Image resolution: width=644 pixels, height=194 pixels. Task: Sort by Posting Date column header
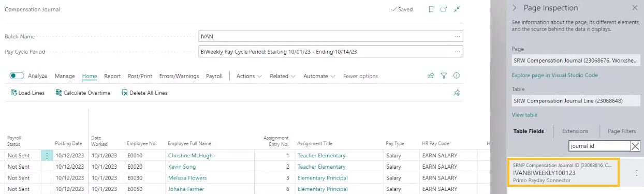point(68,143)
